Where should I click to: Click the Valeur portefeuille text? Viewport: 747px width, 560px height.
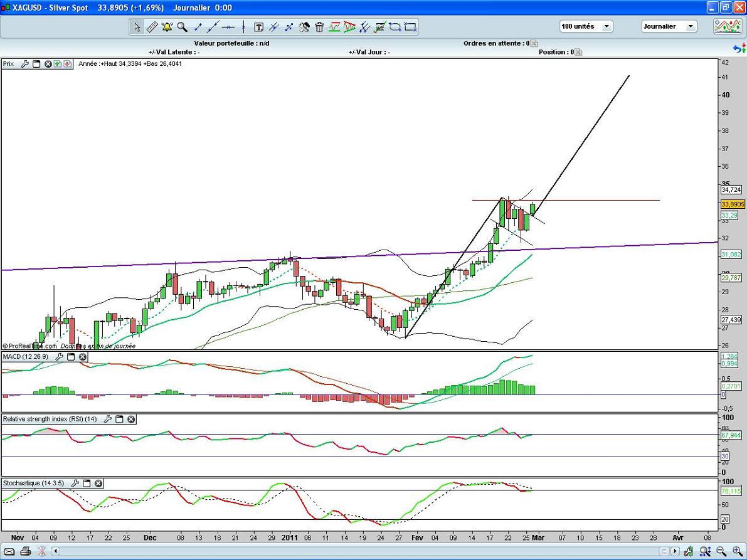(x=231, y=43)
